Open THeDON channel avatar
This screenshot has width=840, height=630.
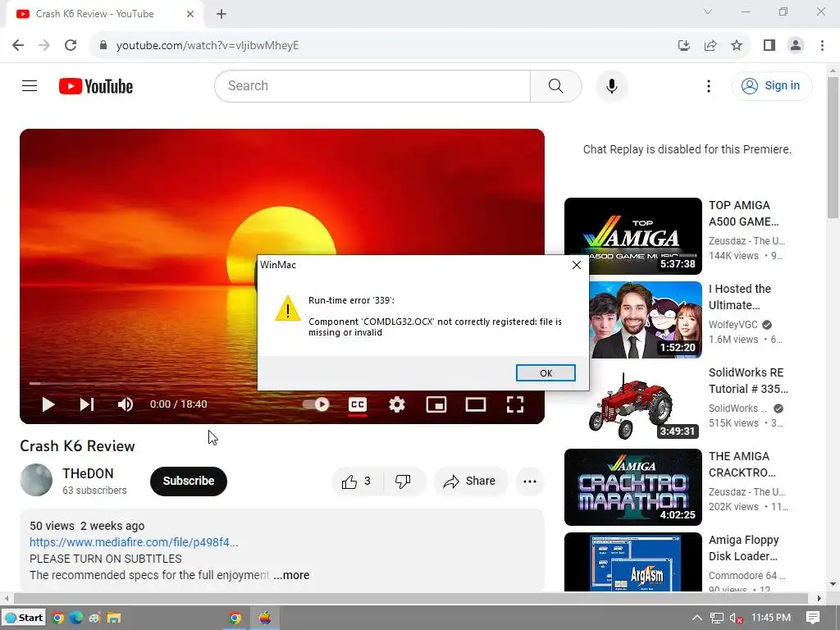(36, 480)
